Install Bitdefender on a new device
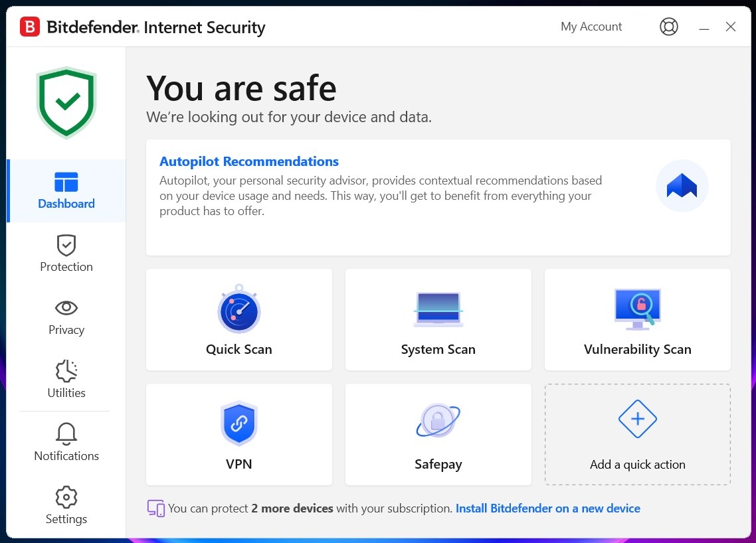 tap(547, 508)
